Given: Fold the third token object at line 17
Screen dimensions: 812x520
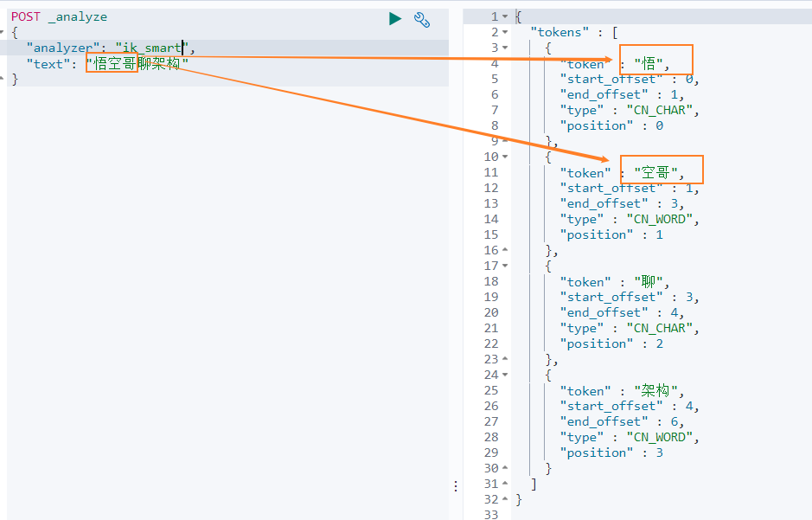Looking at the screenshot, I should click(x=505, y=266).
